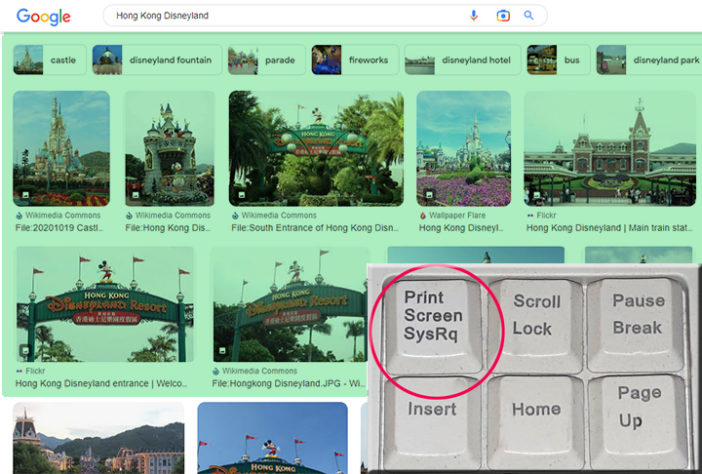Click File:Hongkong Disneyland.JPG - Wi.. link
702x474 pixels.
[x=288, y=384]
